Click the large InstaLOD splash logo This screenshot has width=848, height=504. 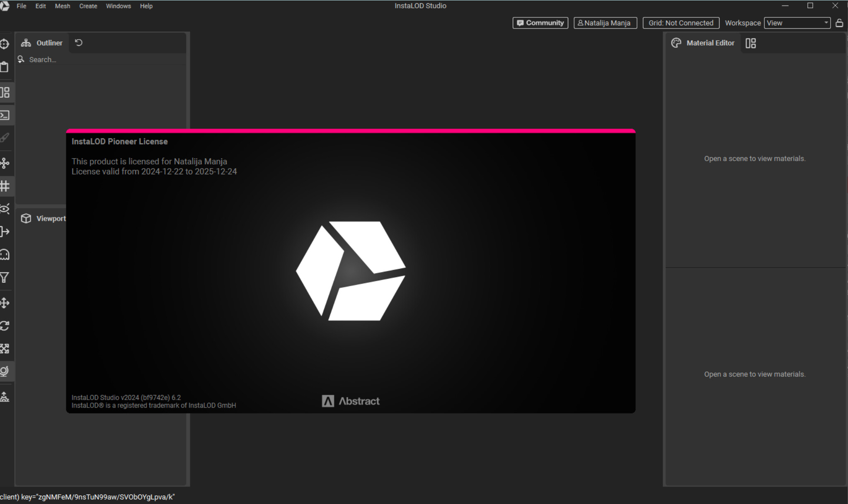pos(351,271)
